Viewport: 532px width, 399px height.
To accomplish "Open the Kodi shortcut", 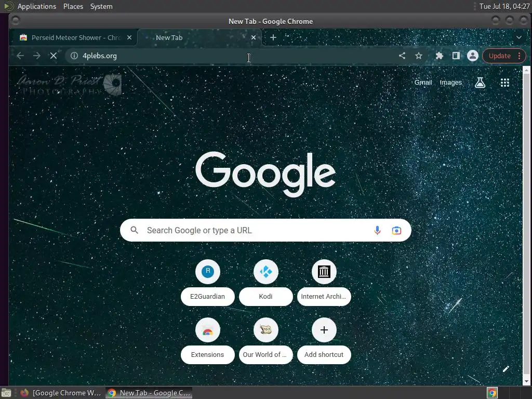I will pos(265,282).
